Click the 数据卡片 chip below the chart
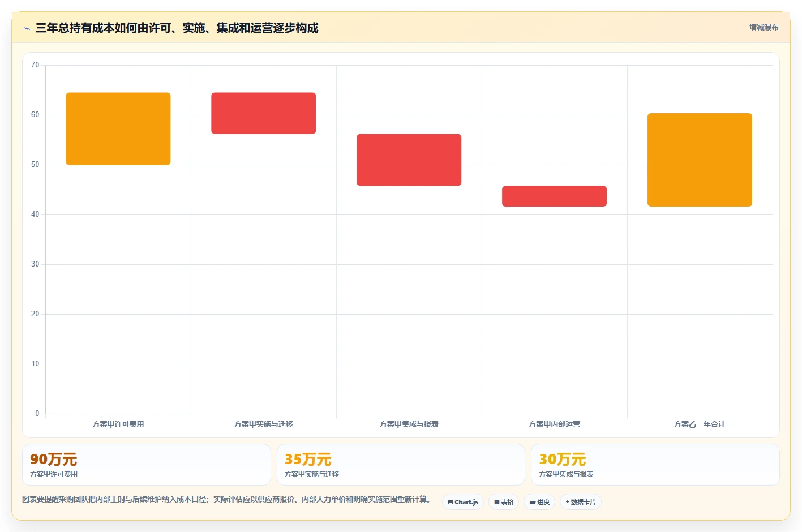 tap(581, 502)
